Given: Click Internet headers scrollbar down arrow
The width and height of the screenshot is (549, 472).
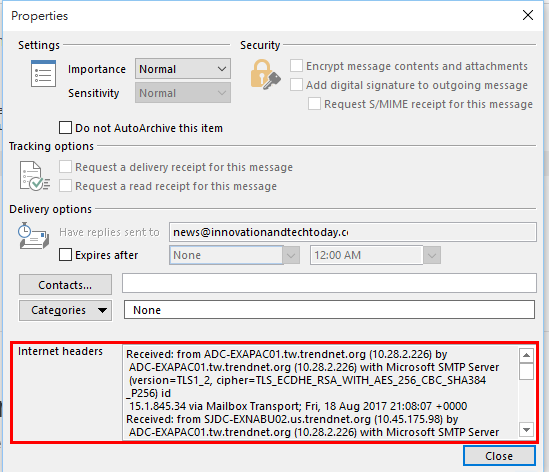Looking at the screenshot, I should pos(526,429).
